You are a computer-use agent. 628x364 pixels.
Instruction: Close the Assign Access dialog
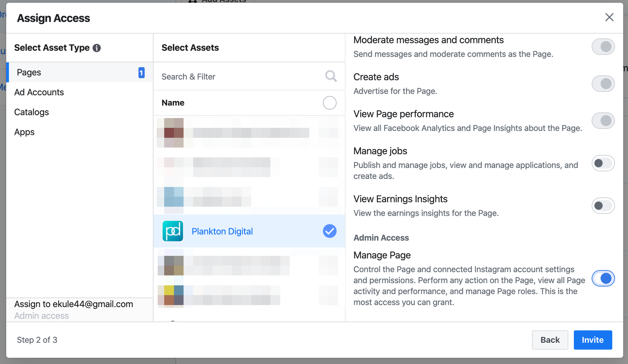coord(609,17)
